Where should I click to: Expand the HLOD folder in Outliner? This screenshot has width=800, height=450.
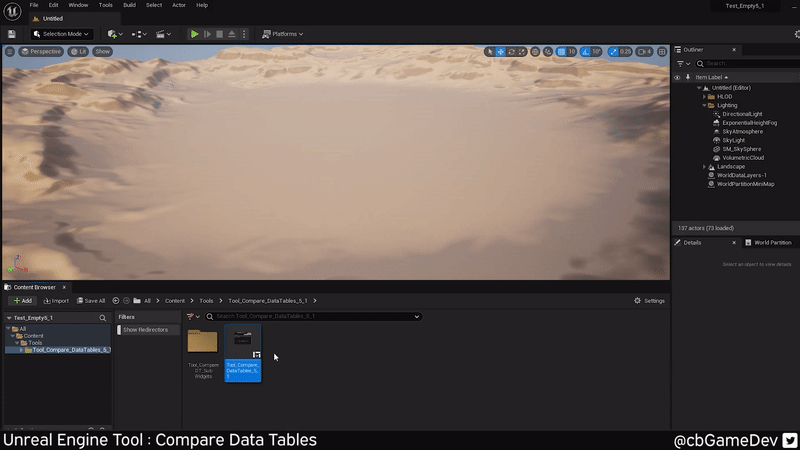[x=704, y=96]
